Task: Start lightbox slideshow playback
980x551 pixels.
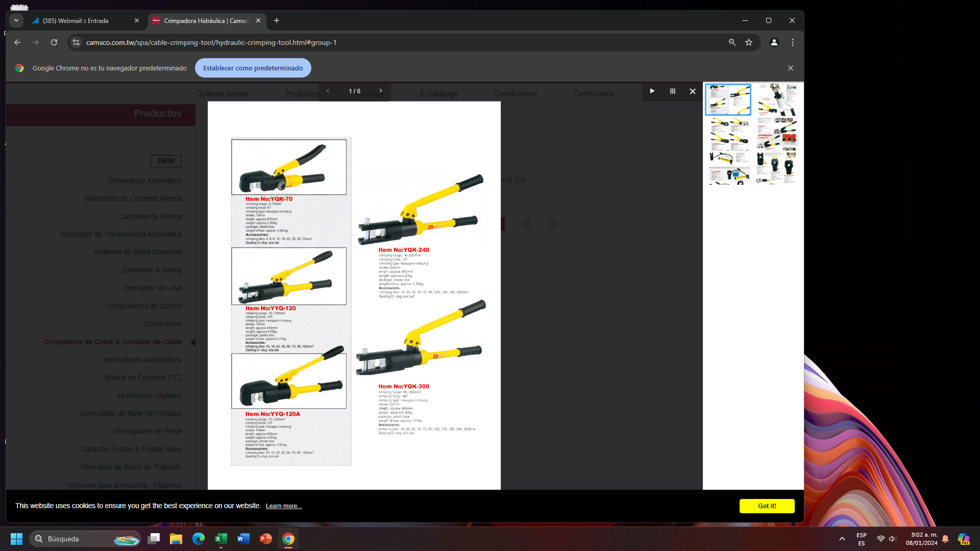Action: point(652,91)
